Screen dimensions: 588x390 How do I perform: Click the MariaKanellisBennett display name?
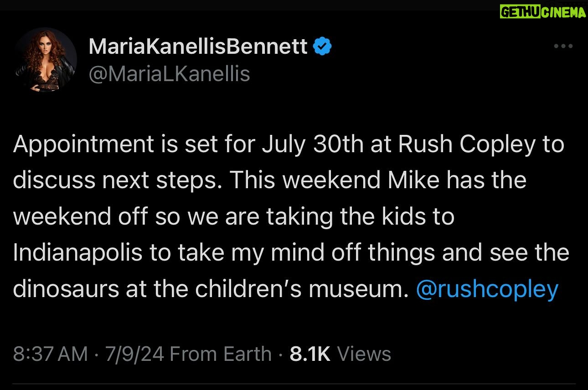pyautogui.click(x=198, y=46)
